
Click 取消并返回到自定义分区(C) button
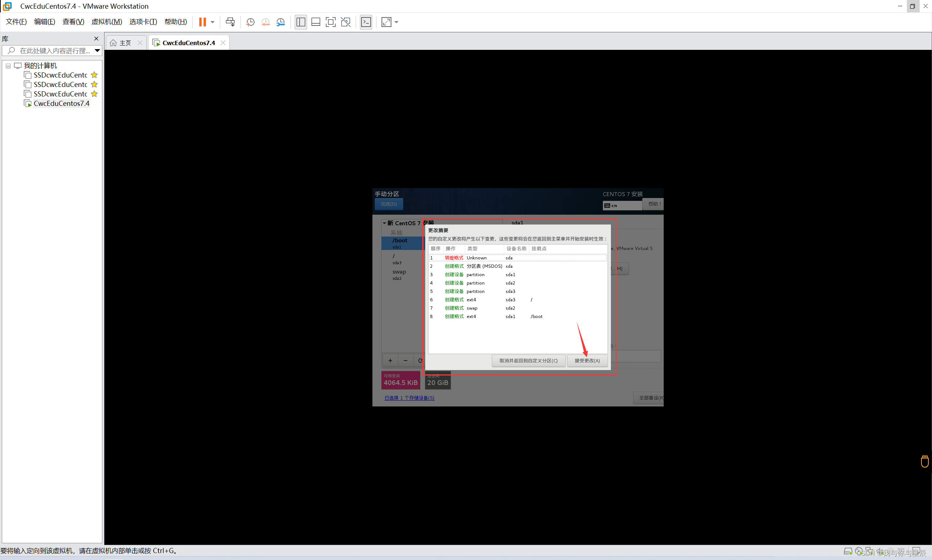point(528,360)
